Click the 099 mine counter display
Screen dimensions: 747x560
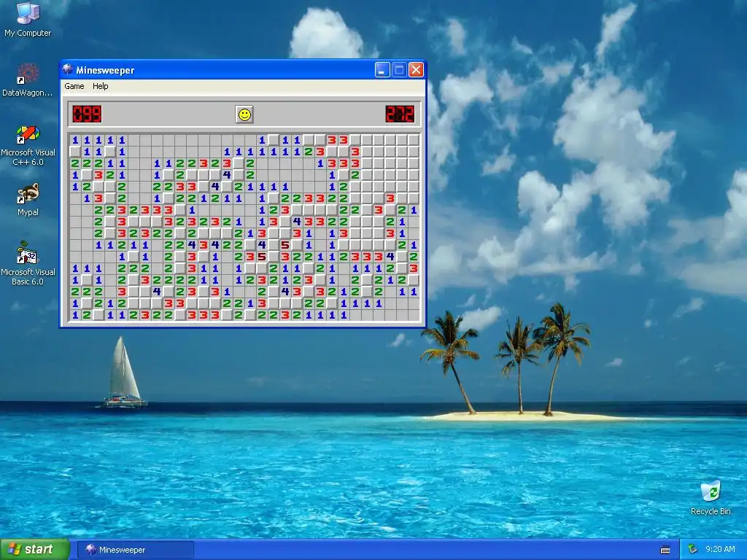click(87, 114)
